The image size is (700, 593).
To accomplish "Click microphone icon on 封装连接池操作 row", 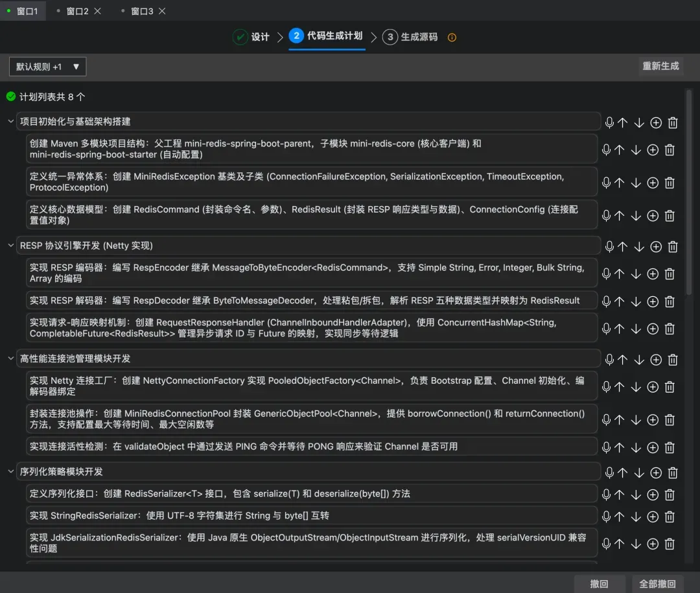I will point(606,420).
